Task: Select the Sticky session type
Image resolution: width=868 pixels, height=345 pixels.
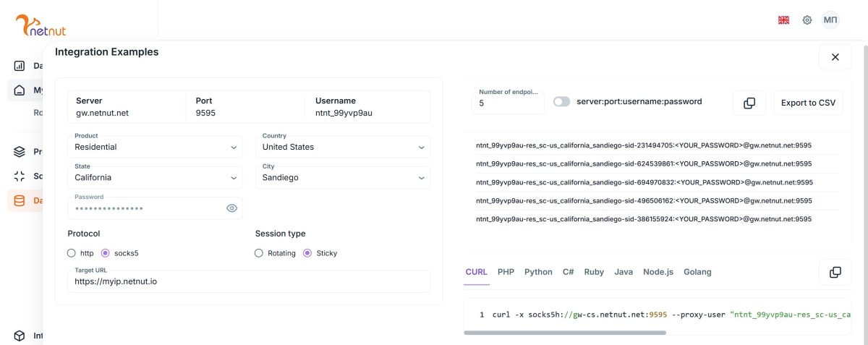Action: (x=307, y=253)
